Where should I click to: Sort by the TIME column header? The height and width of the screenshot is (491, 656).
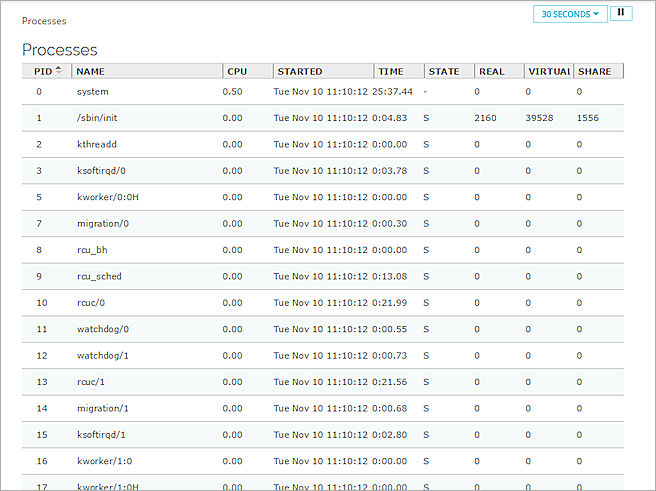(391, 72)
